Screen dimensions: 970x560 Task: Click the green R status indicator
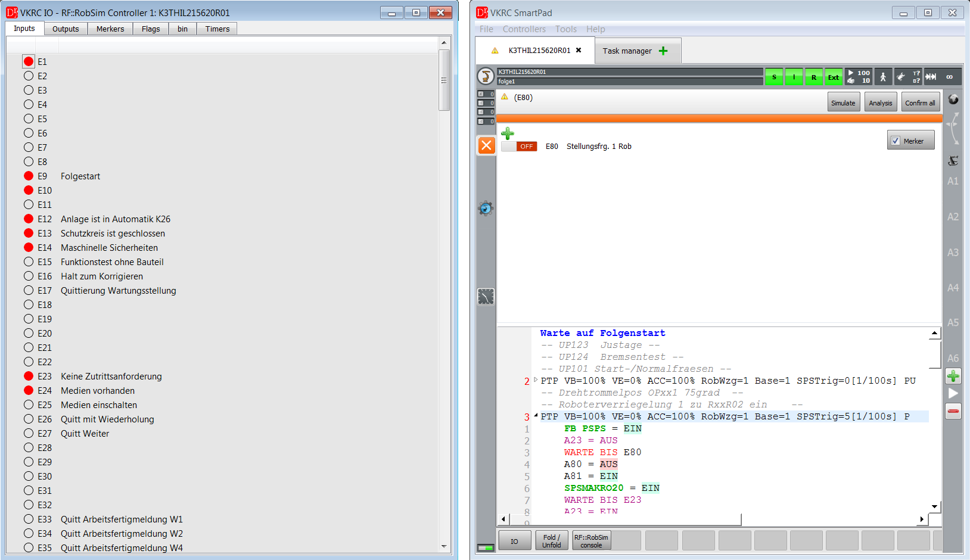click(814, 77)
